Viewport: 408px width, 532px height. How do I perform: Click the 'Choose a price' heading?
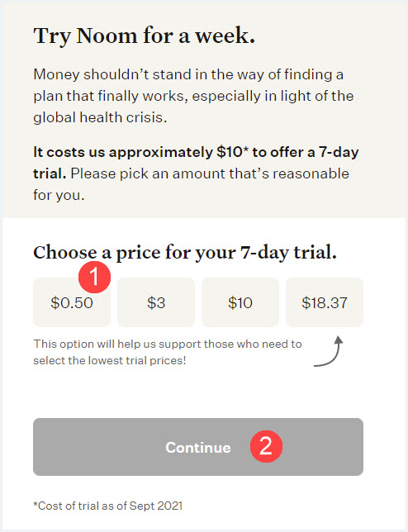185,253
